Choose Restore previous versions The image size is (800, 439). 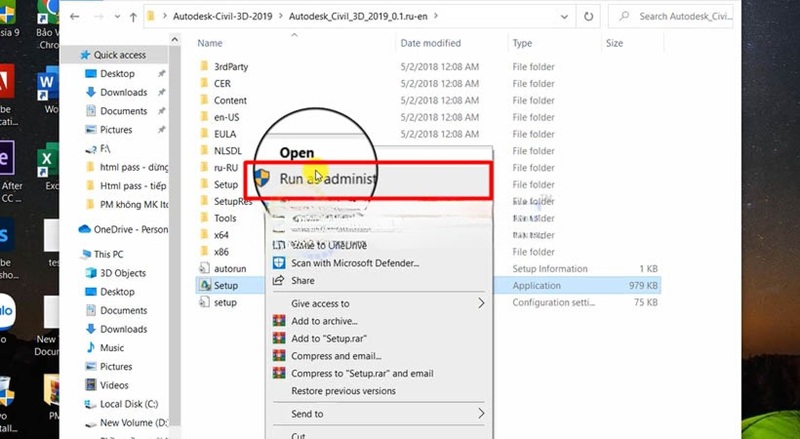pyautogui.click(x=343, y=391)
